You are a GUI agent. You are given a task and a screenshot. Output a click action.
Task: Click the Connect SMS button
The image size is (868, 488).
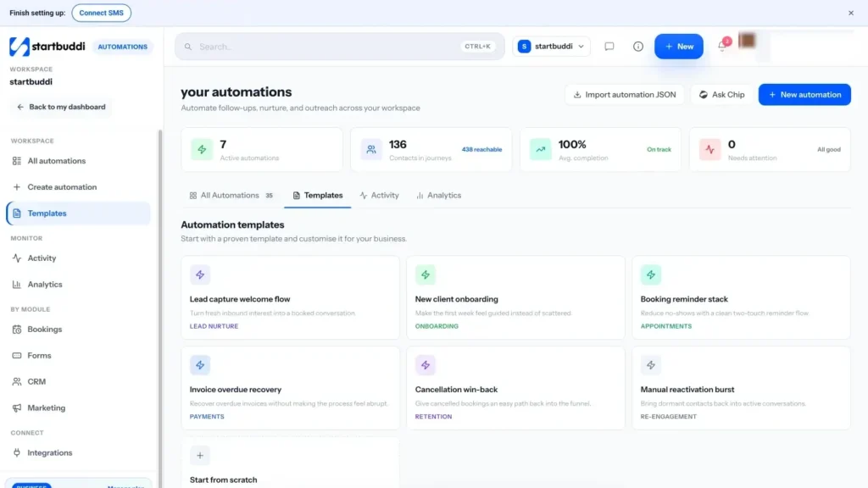102,13
